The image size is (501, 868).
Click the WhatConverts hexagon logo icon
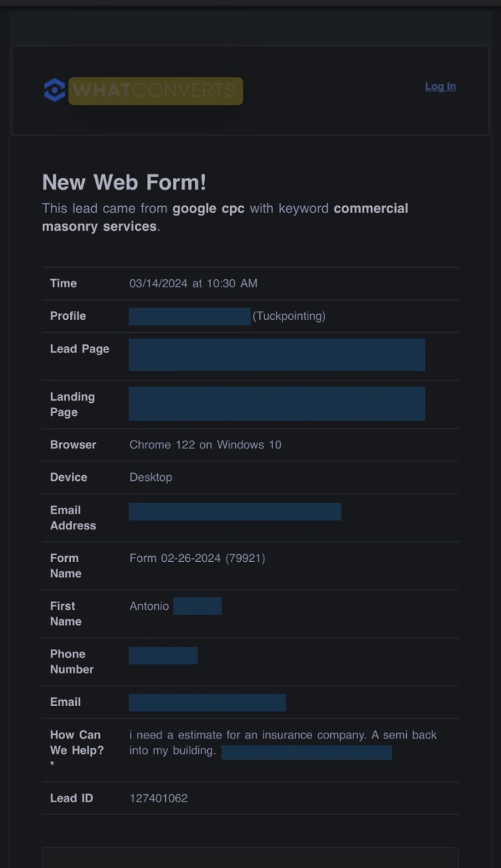coord(54,90)
